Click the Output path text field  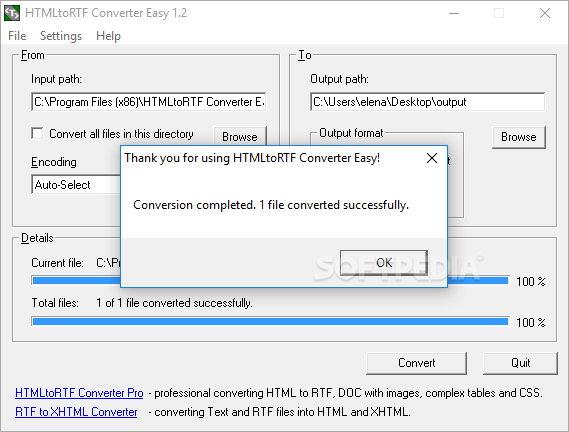tap(427, 102)
